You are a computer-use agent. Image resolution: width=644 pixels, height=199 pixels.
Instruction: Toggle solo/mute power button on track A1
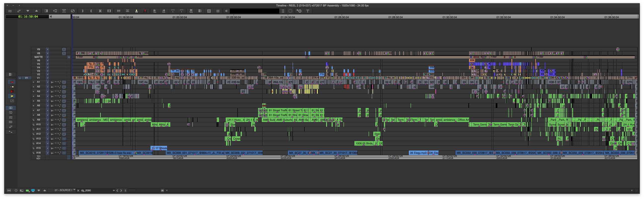point(64,82)
